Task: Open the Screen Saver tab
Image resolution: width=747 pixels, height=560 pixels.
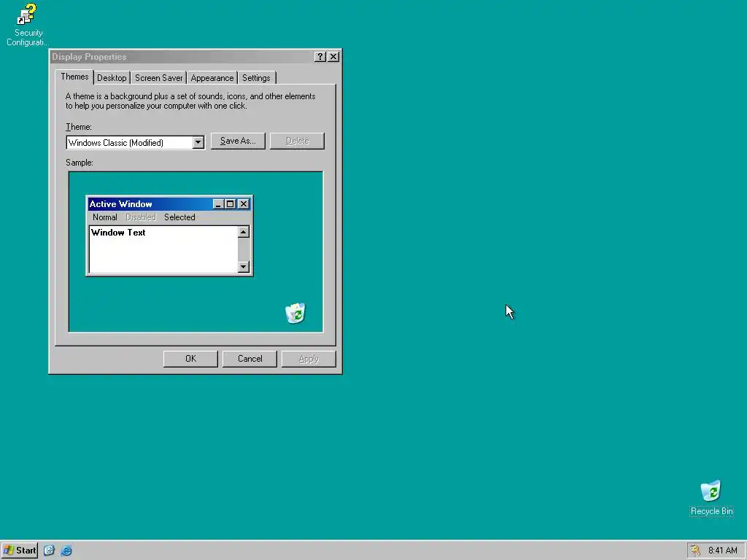Action: tap(158, 78)
